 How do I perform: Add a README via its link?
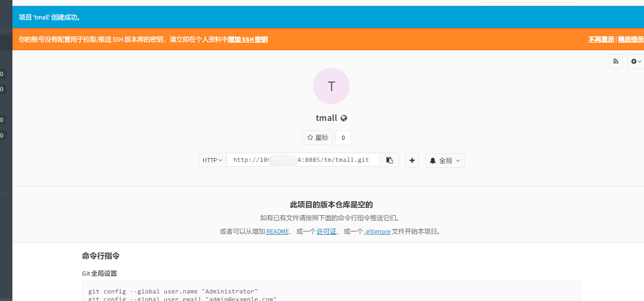click(x=277, y=231)
